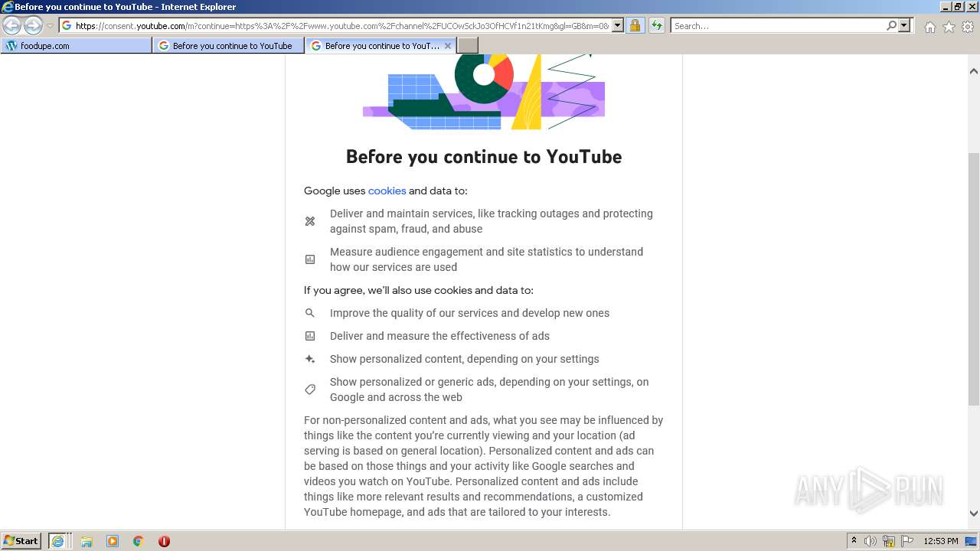Click the 12:53 PM clock
980x551 pixels.
(x=941, y=541)
